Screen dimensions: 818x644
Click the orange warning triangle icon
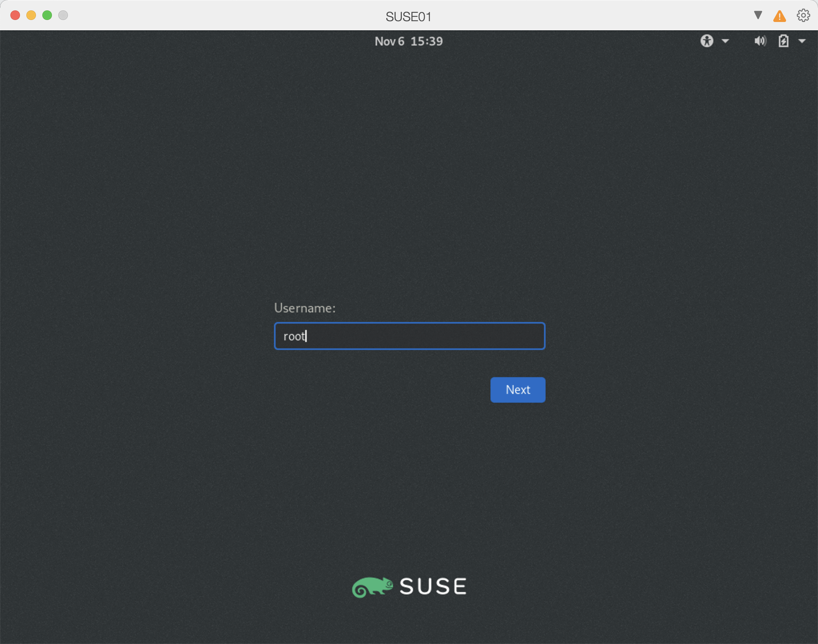pyautogui.click(x=779, y=16)
